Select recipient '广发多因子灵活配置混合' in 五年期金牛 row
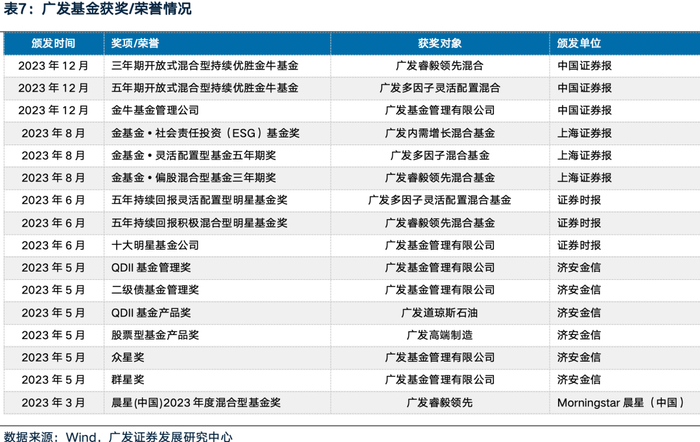 440,88
